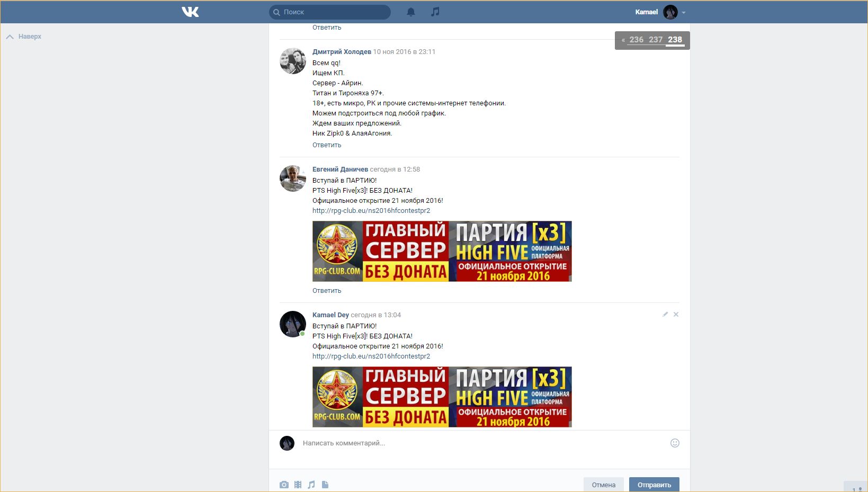The height and width of the screenshot is (492, 868).
Task: Attach a document file icon
Action: [325, 485]
